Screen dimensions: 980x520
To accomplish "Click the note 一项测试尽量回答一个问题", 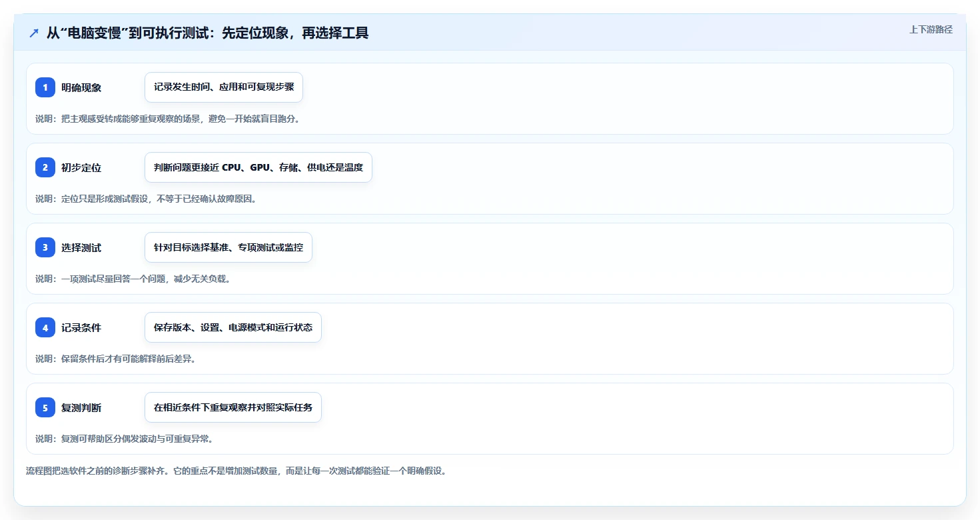I will [133, 279].
